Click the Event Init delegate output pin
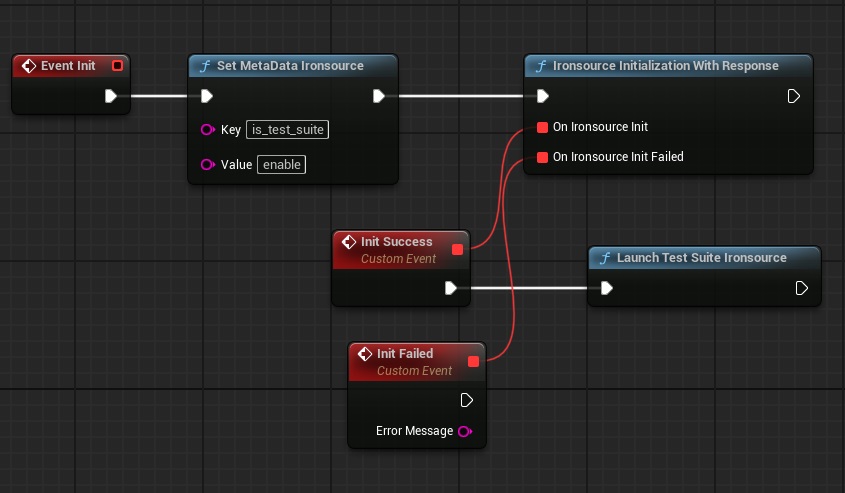845x493 pixels. [117, 66]
